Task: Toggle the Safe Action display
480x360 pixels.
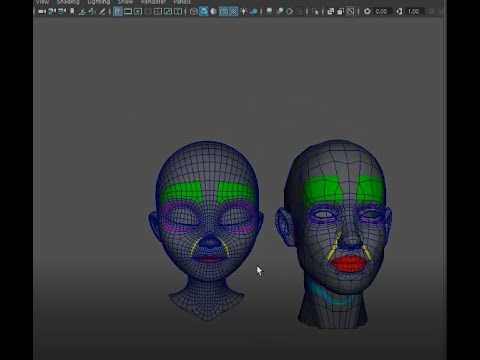Action: pyautogui.click(x=168, y=12)
